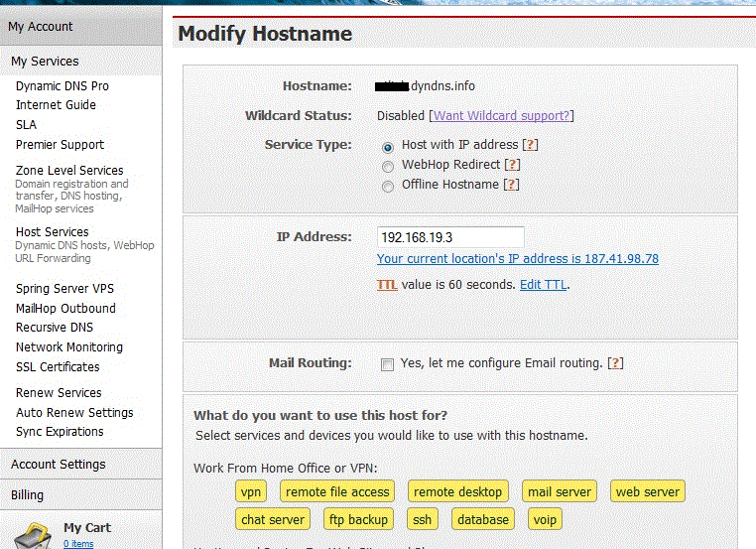Open help for Offline Hostname

tap(512, 185)
